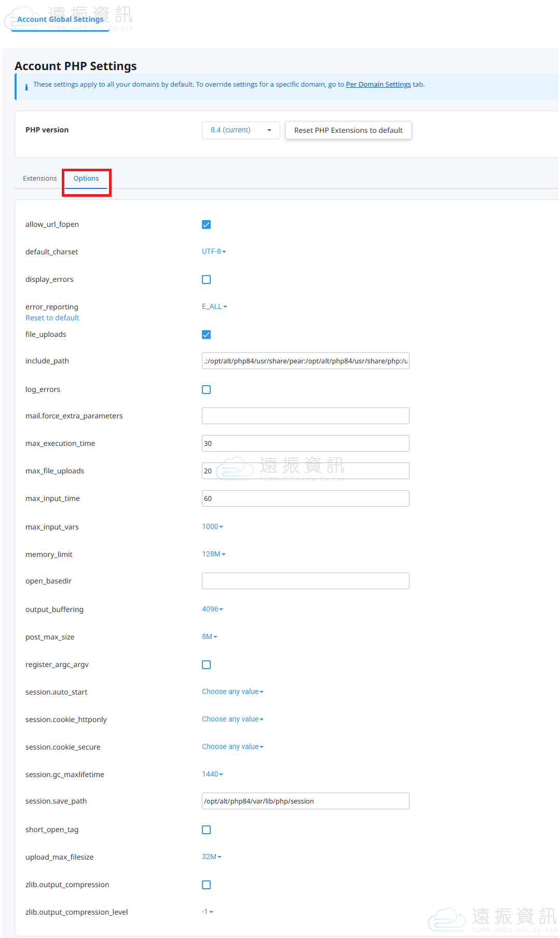Enable zlib.output_compression checkbox
Image resolution: width=560 pixels, height=938 pixels.
[206, 885]
